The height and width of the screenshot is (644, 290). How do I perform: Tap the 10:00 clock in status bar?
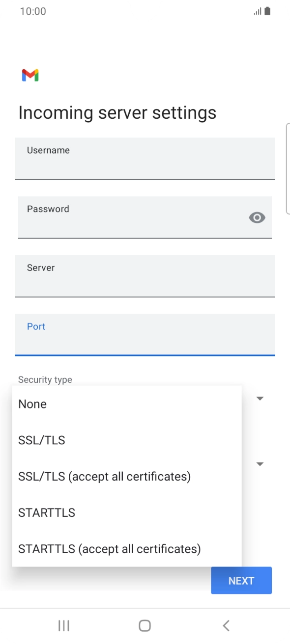(33, 11)
